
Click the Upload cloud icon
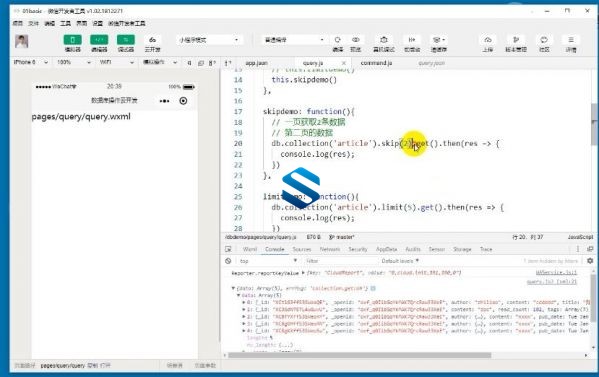click(488, 40)
